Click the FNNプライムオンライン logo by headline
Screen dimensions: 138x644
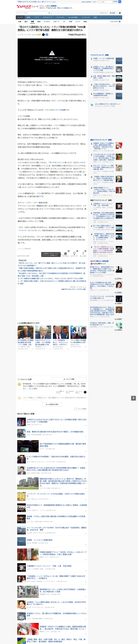coord(77,35)
